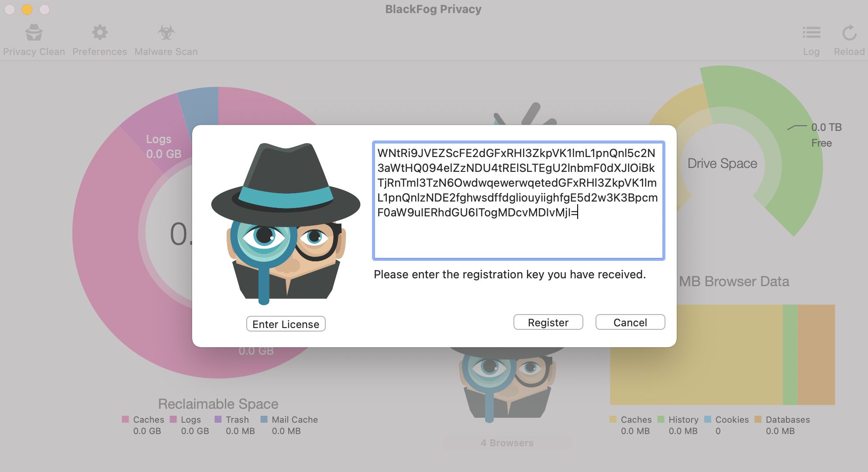The height and width of the screenshot is (472, 868).
Task: Open the Log viewer panel
Action: tap(812, 38)
